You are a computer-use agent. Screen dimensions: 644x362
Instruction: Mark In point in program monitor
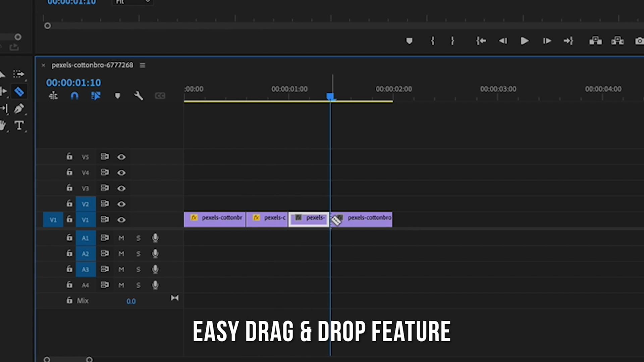[433, 41]
